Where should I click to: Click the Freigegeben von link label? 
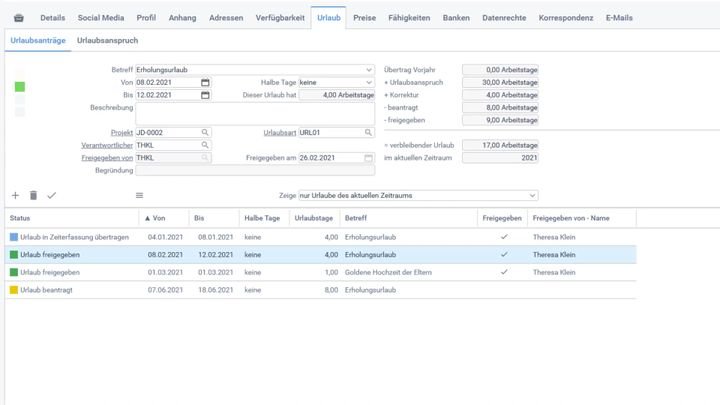(x=107, y=157)
